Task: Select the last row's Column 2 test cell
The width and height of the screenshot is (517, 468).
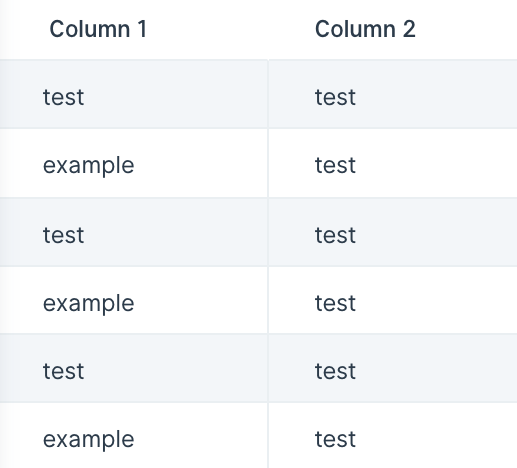Action: (393, 436)
